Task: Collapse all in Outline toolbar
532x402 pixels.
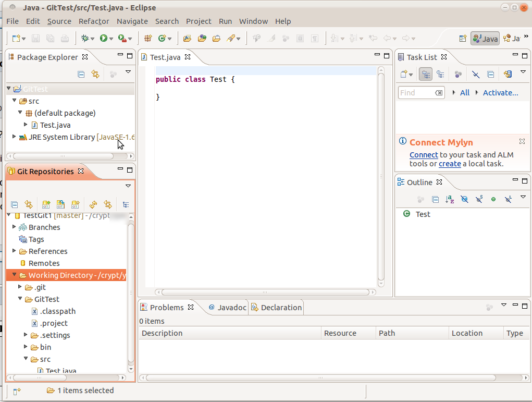Action: click(435, 199)
